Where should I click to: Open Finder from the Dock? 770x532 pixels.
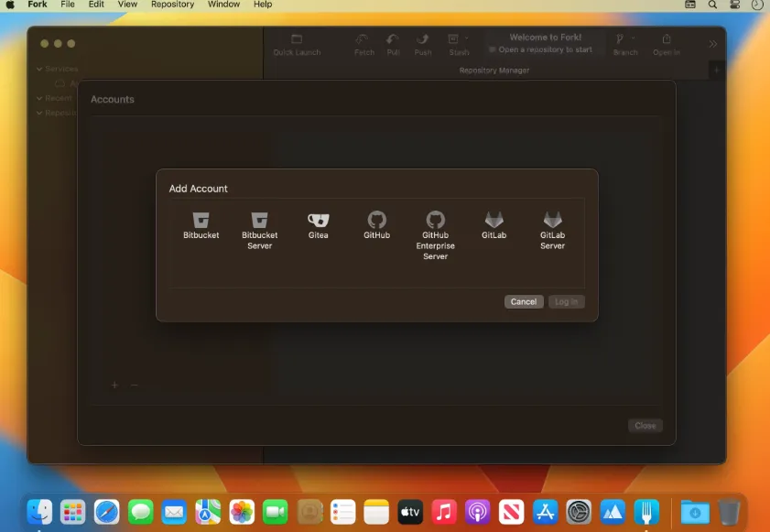coord(39,512)
